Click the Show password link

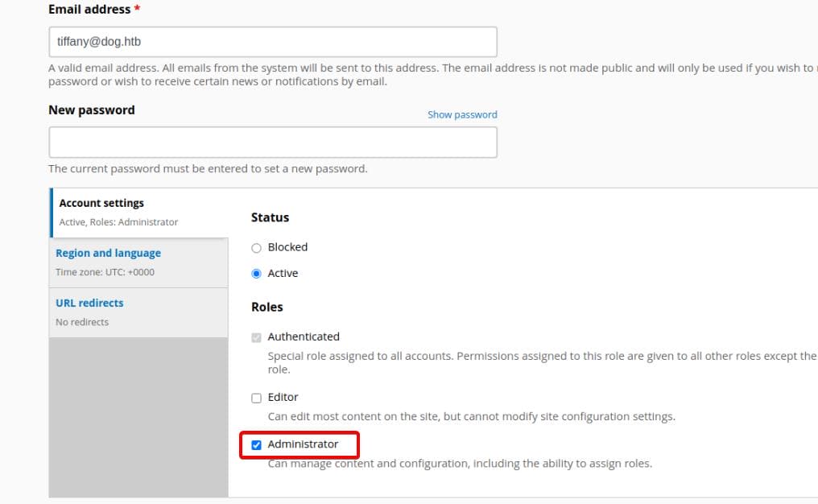[x=462, y=115]
